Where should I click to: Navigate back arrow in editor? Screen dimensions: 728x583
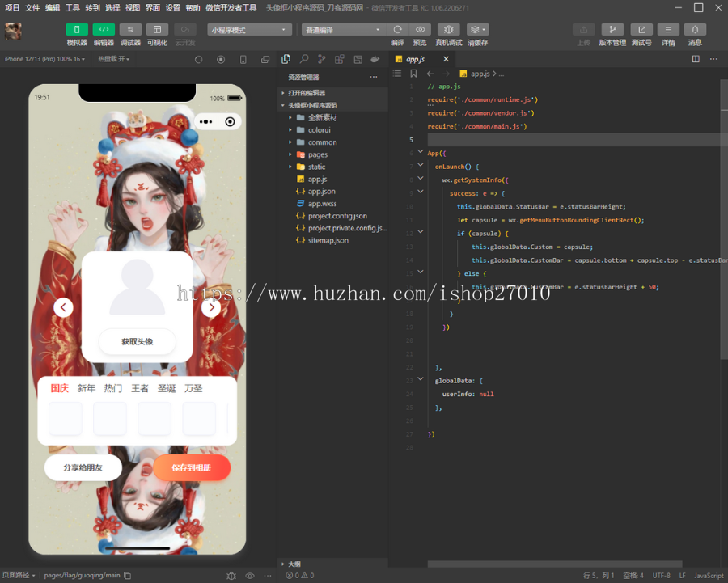pos(430,74)
